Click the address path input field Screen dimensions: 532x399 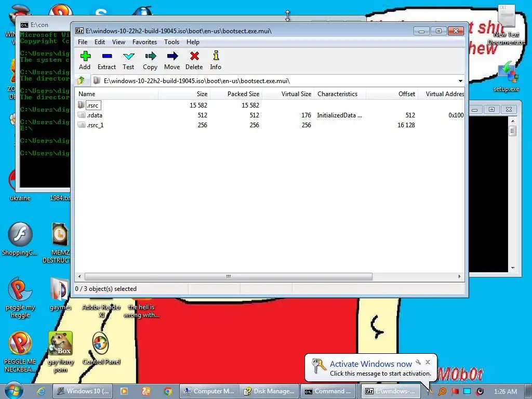click(273, 81)
